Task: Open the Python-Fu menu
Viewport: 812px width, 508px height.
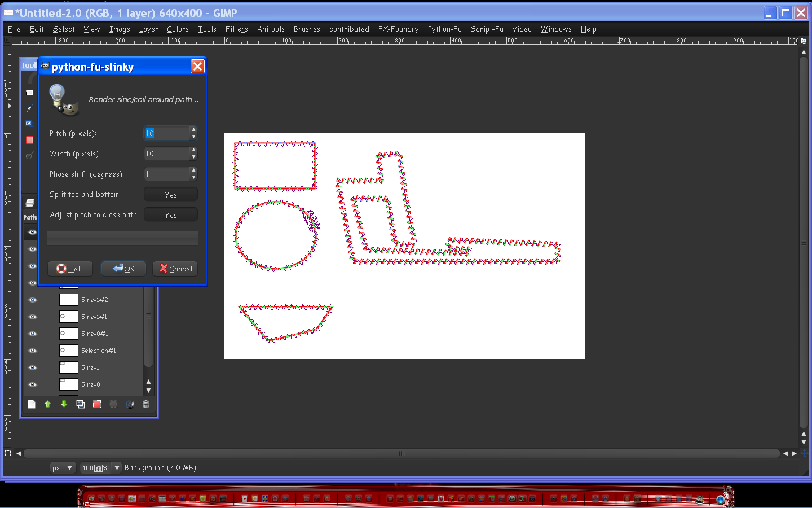Action: pos(444,29)
